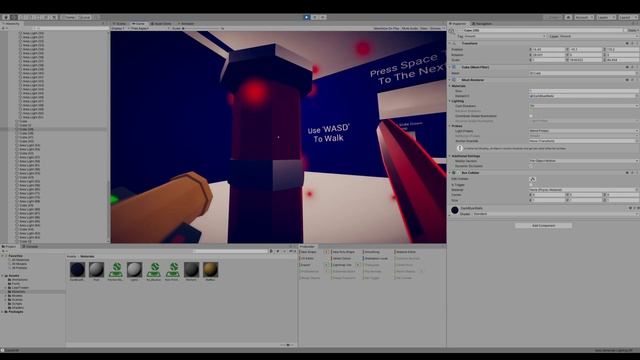Select the Hand tool in the toolbar
The height and width of the screenshot is (360, 640).
pos(6,18)
